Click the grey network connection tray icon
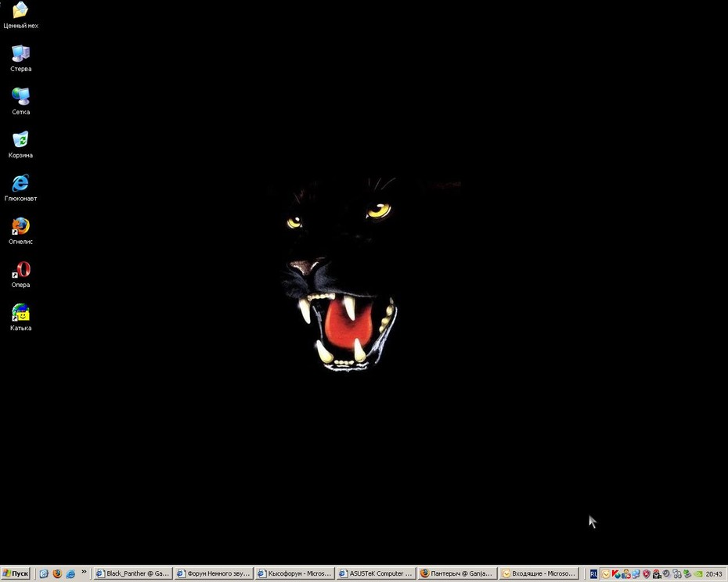728x582 pixels. pos(677,574)
